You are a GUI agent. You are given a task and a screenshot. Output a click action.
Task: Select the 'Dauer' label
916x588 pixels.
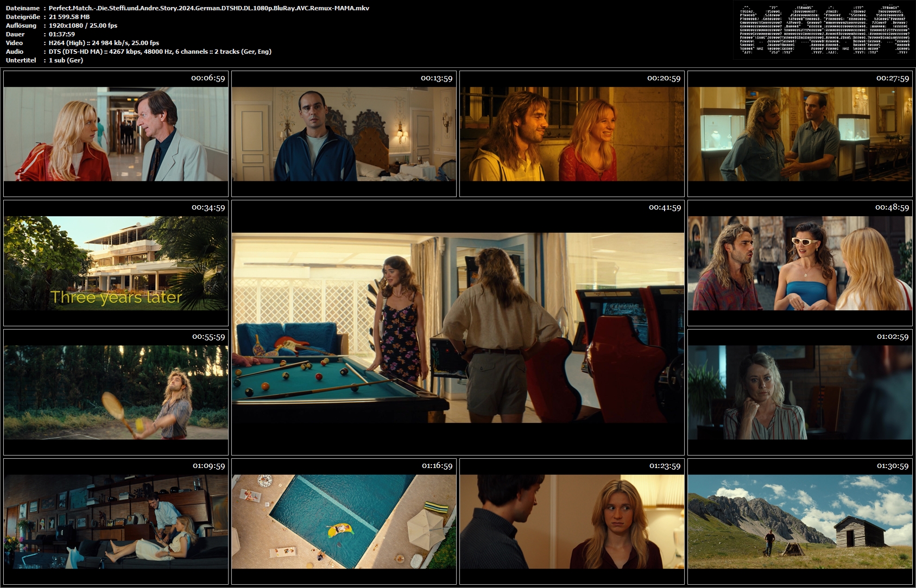point(15,34)
